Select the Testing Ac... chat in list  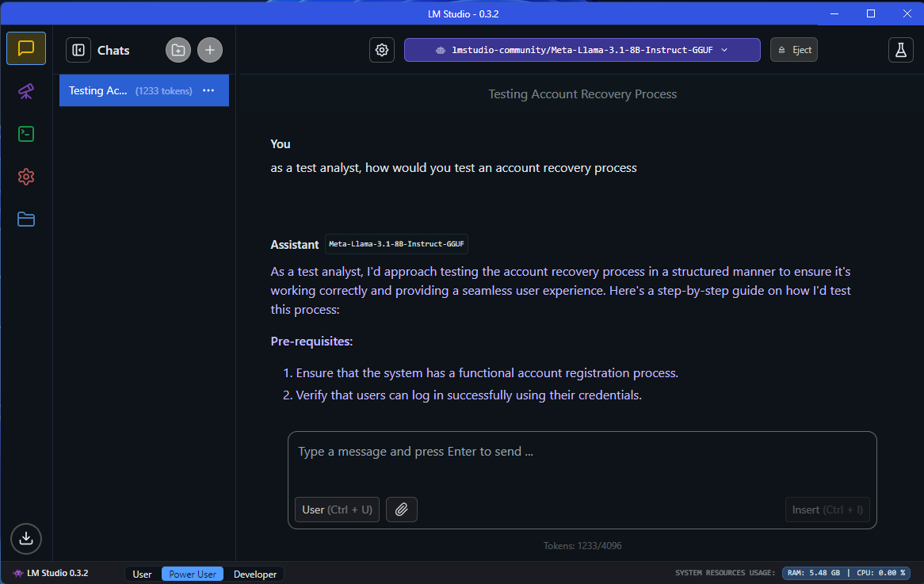coord(143,91)
